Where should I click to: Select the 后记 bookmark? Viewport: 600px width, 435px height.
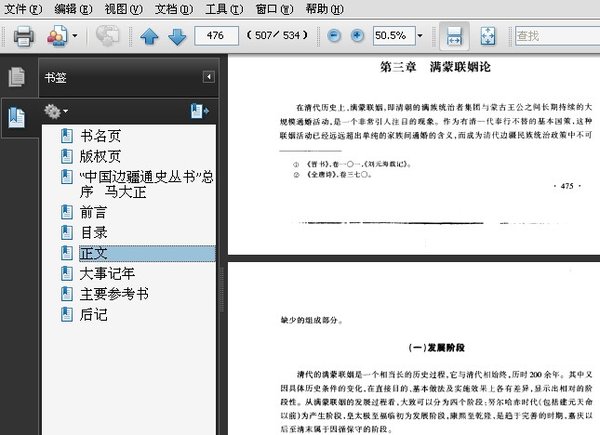93,314
